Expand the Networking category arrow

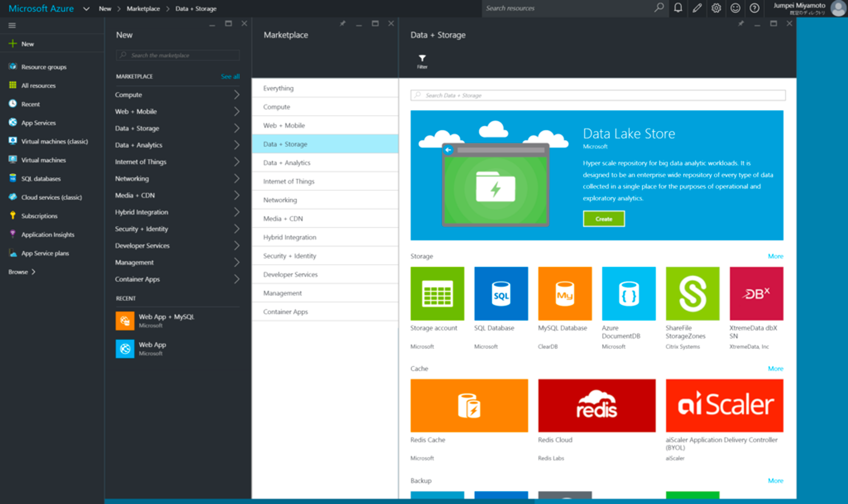point(237,178)
